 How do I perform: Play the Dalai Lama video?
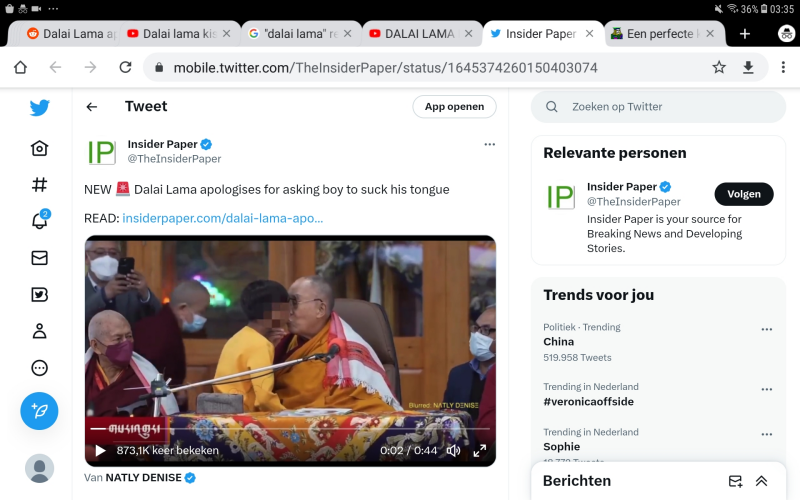pyautogui.click(x=101, y=451)
